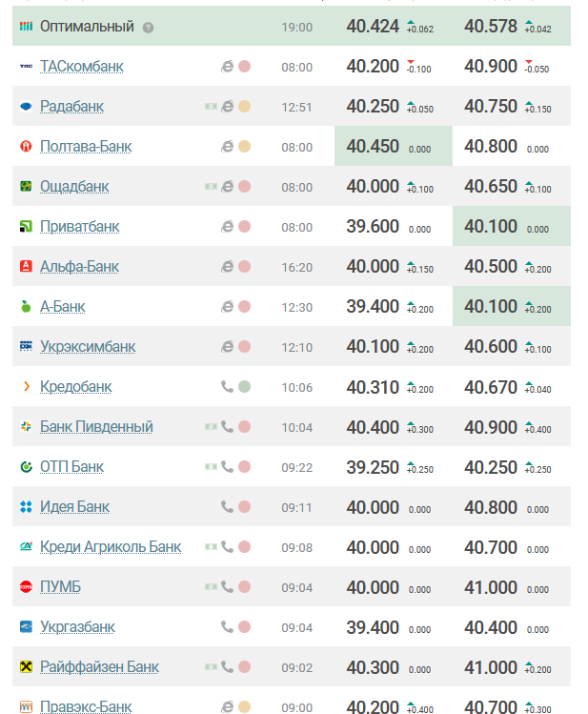Click the Райффайзен Банк yellow logo
588x714 pixels.
tap(27, 667)
